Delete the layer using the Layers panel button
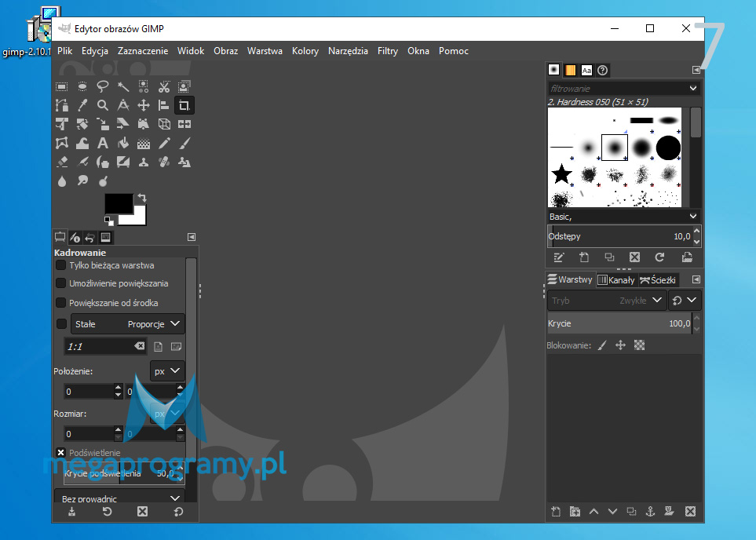The image size is (756, 540). point(690,512)
